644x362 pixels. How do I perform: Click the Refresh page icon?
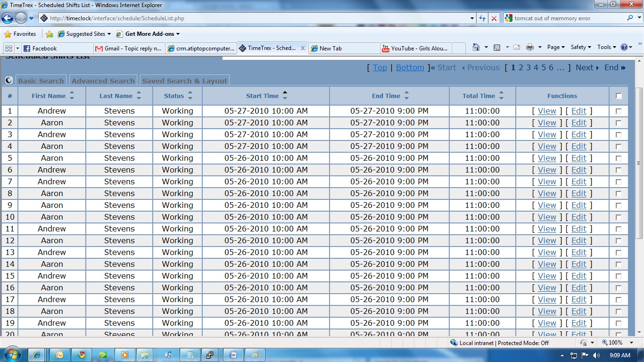pyautogui.click(x=482, y=18)
